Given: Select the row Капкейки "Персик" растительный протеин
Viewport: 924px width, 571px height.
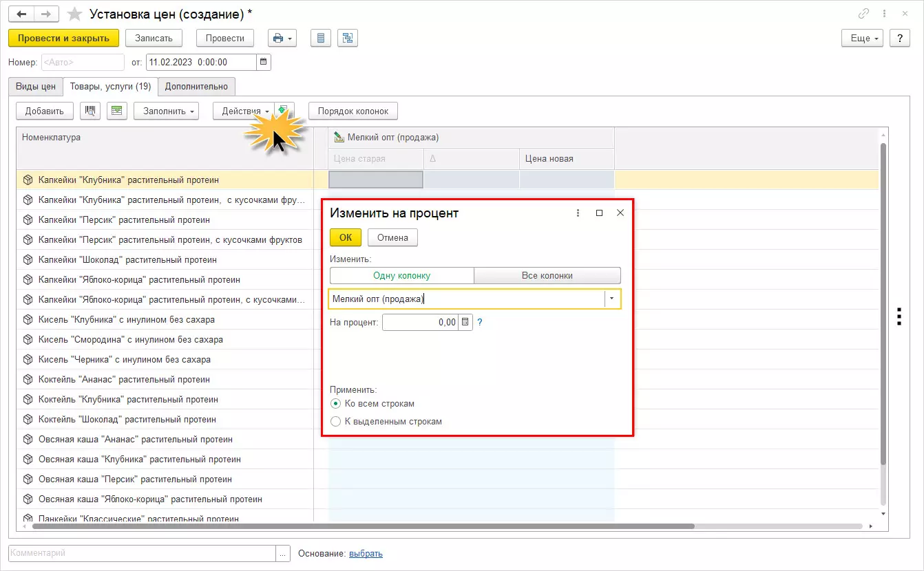Looking at the screenshot, I should point(165,220).
